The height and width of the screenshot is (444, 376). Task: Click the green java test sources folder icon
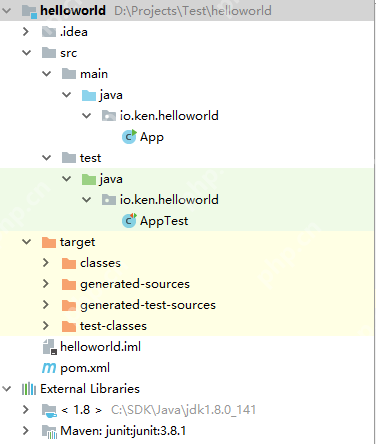pyautogui.click(x=89, y=179)
